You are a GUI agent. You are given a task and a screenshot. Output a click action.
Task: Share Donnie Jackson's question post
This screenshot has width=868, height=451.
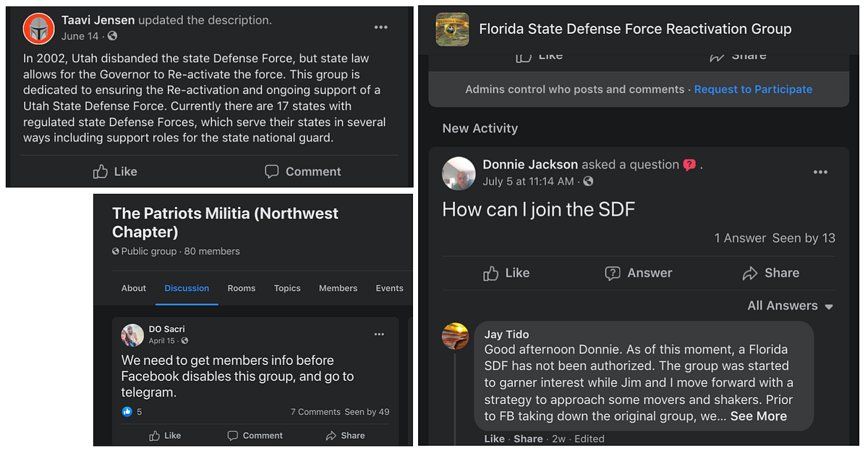click(771, 273)
